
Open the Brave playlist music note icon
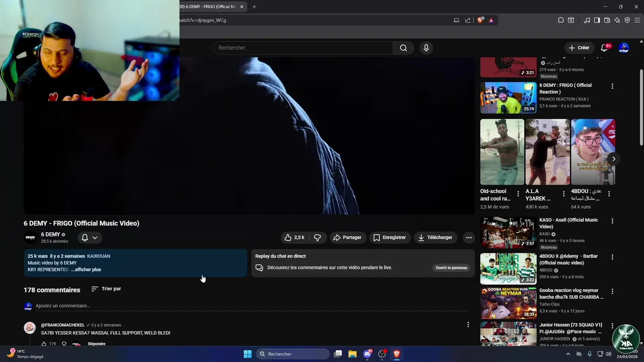tap(587, 20)
